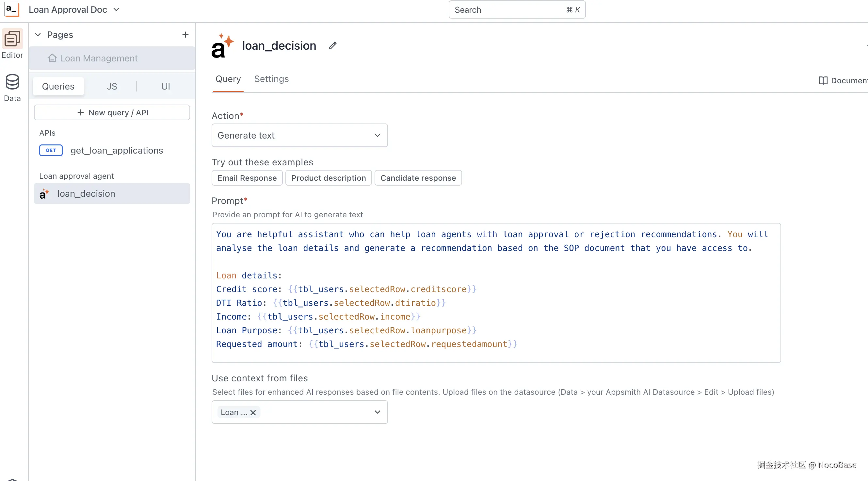The height and width of the screenshot is (481, 868).
Task: Try the Email Response example
Action: point(247,178)
